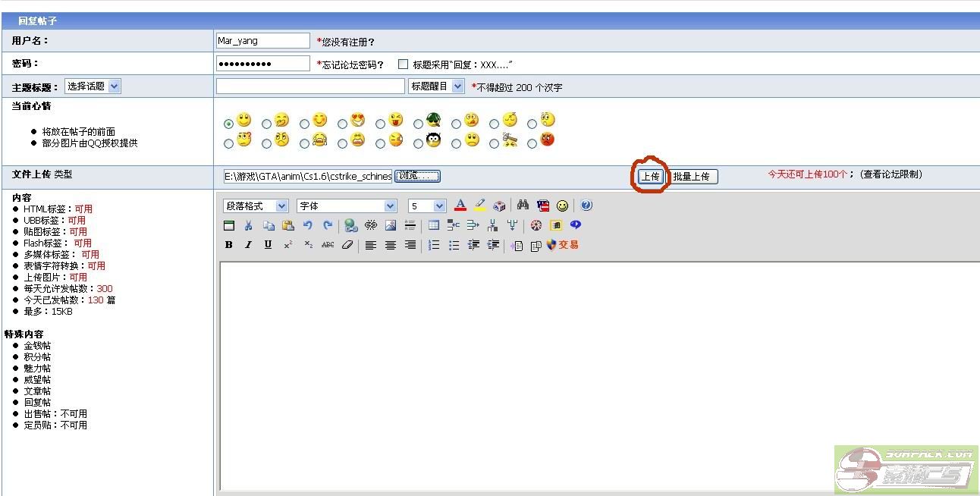
Task: Click the 批量上传 batch upload button
Action: coord(691,176)
